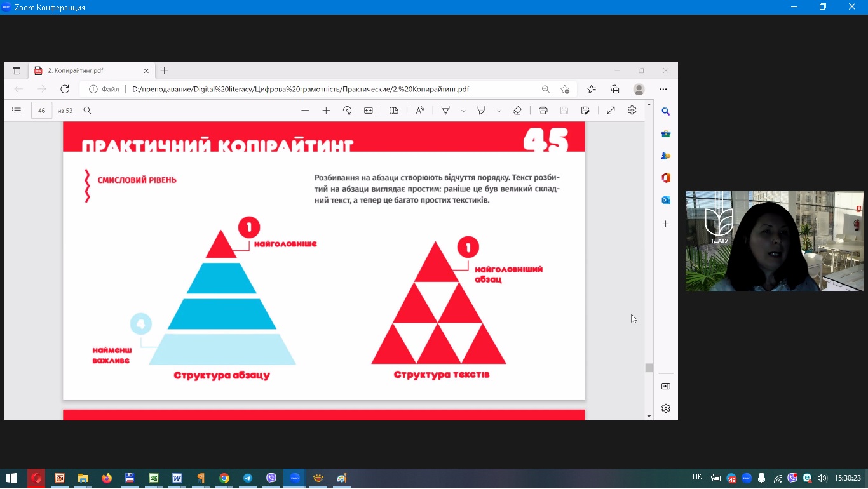Viewport: 868px width, 489px height.
Task: Refresh the current page
Action: [65, 90]
